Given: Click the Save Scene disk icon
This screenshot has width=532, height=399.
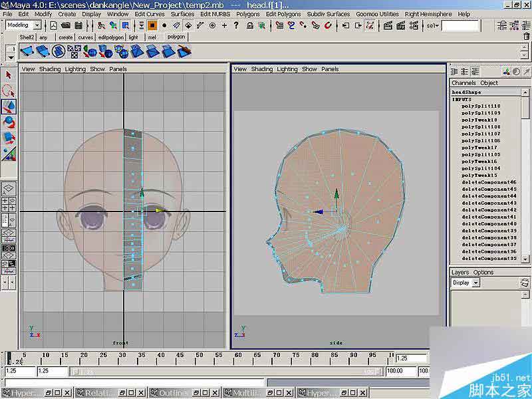Looking at the screenshot, I should click(80, 25).
